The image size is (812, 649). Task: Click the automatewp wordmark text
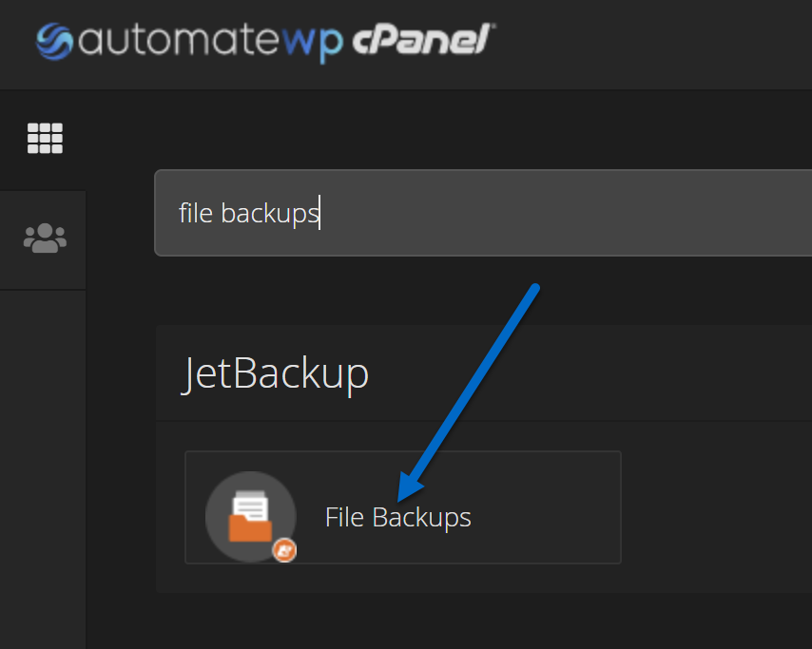210,42
